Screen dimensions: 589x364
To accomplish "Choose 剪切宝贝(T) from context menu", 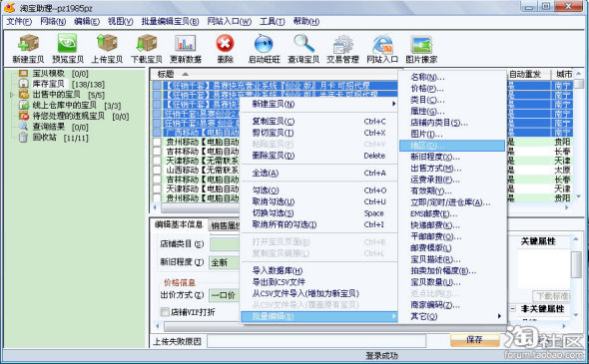I will coord(319,133).
